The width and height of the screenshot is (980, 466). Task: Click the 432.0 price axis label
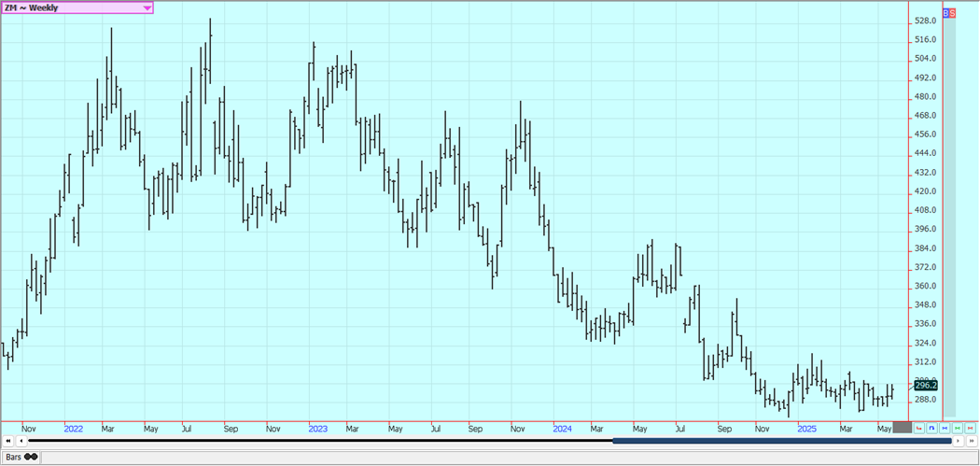(924, 172)
